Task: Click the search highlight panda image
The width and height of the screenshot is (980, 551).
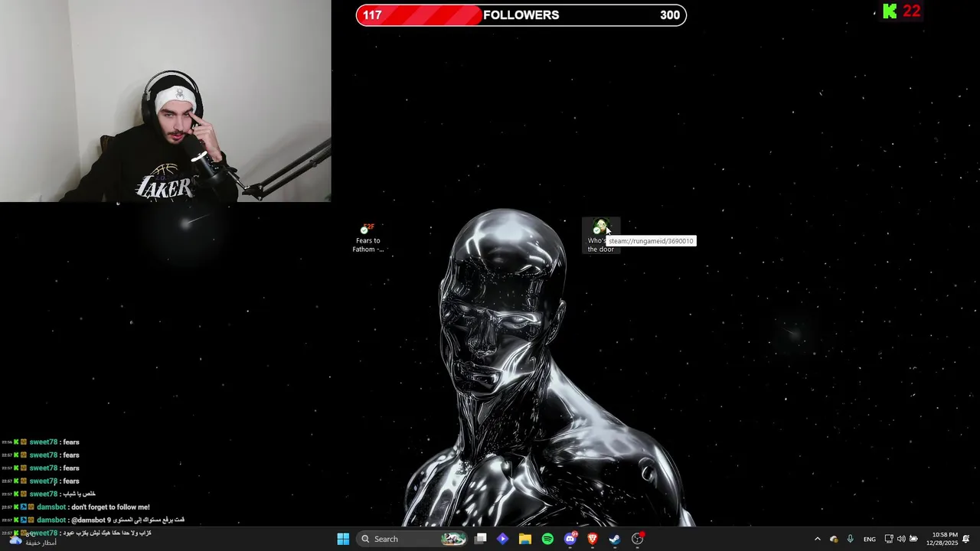Action: tap(453, 539)
